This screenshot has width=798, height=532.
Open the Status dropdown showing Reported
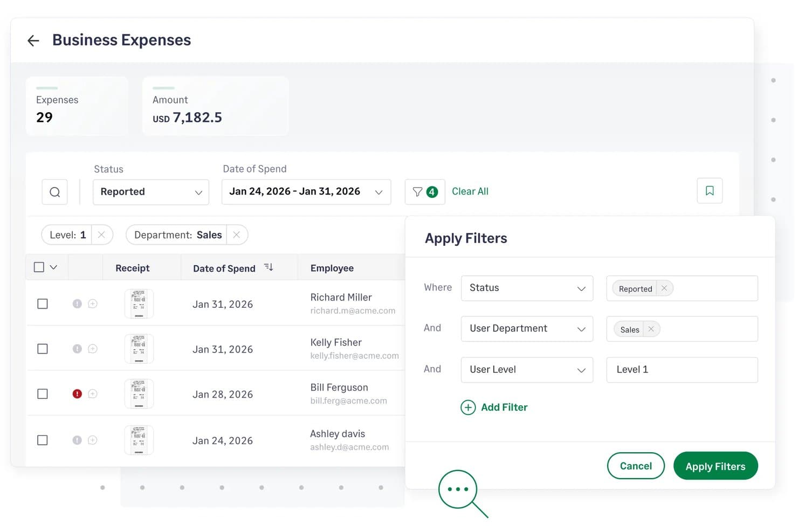(151, 192)
